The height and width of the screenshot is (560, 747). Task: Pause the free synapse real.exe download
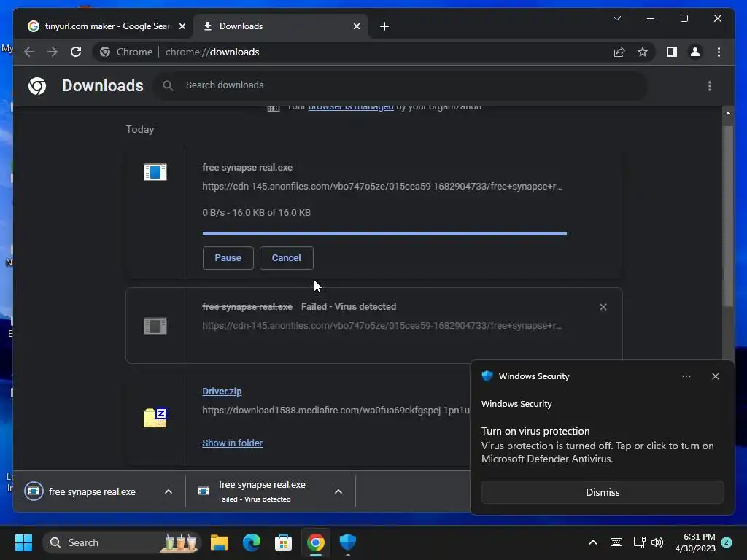coord(228,258)
